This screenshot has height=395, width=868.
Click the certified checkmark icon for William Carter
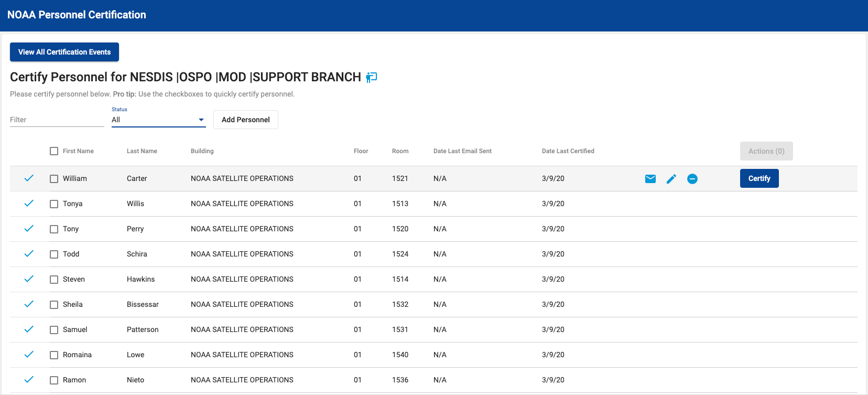point(29,178)
